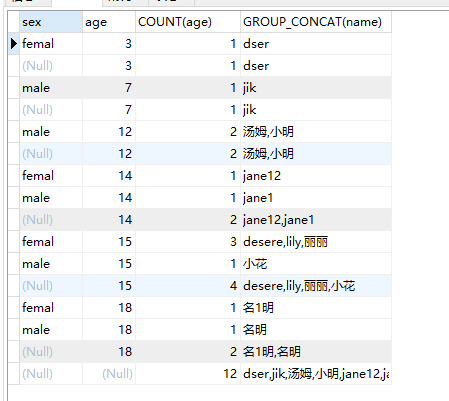The image size is (449, 401).
Task: Click the jik cell in the male row
Action: 316,88
